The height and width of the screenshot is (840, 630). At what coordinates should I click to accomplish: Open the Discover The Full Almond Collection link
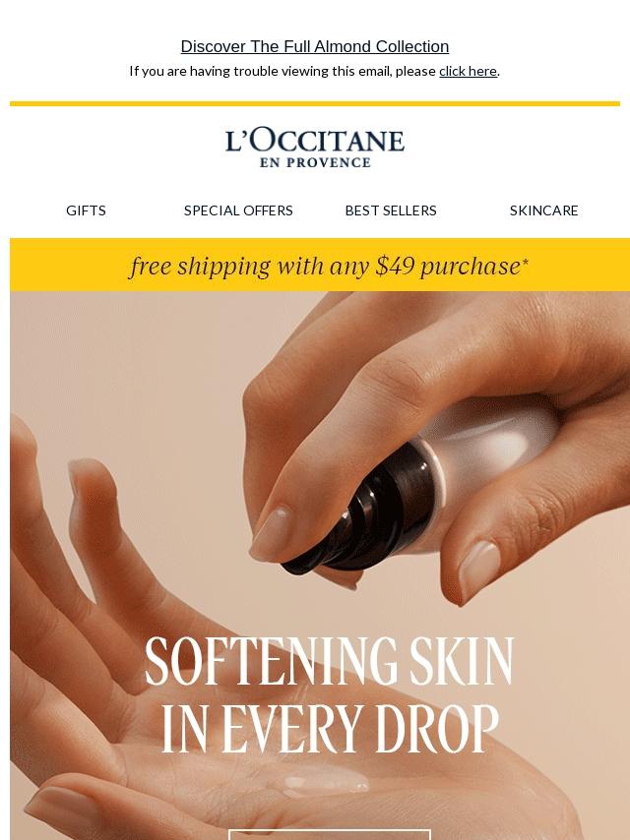pos(315,46)
